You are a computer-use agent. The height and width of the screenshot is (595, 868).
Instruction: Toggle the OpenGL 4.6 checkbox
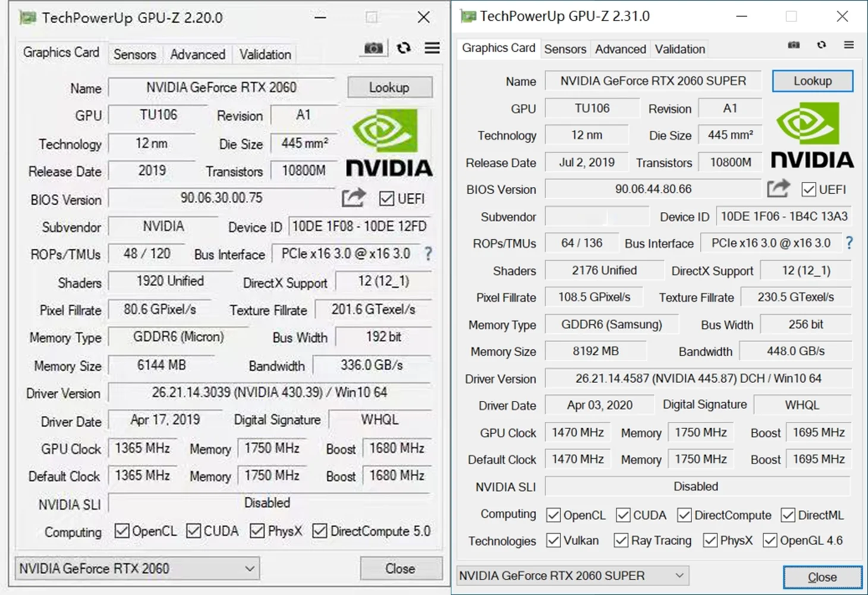click(x=770, y=540)
